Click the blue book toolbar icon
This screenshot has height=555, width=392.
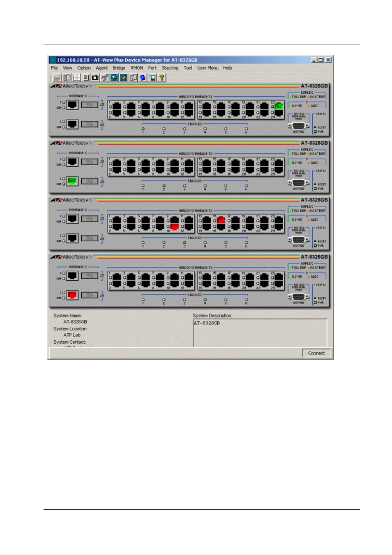coord(143,78)
